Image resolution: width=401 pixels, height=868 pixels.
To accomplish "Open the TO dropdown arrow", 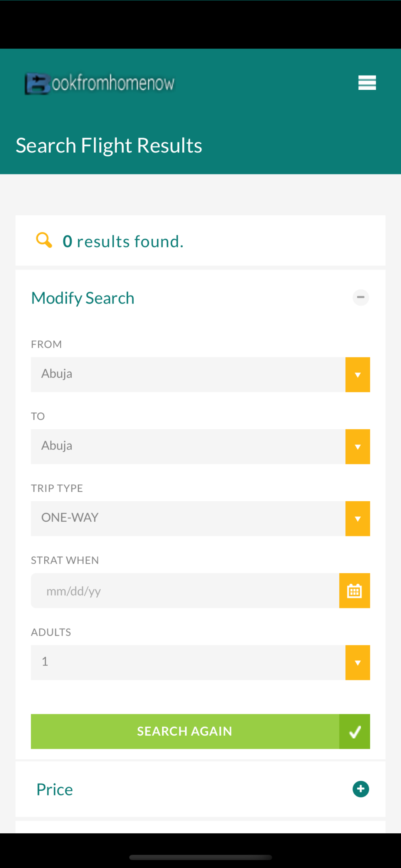I will [x=358, y=447].
